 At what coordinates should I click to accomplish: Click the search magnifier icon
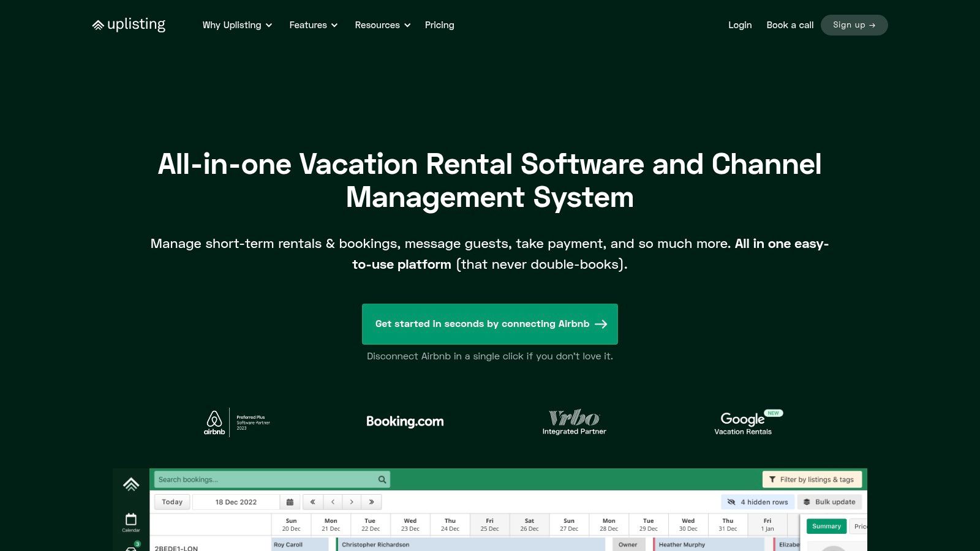click(x=382, y=479)
